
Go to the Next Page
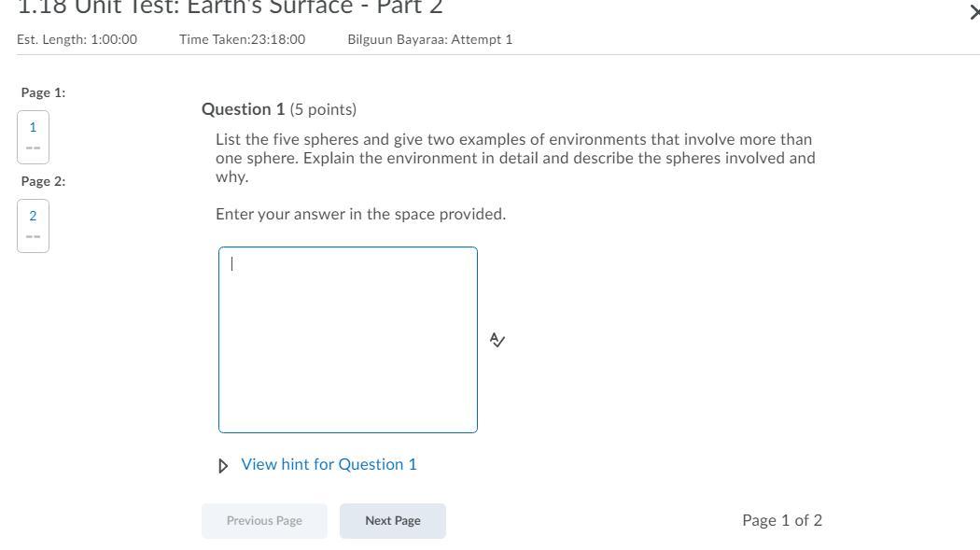(x=392, y=520)
